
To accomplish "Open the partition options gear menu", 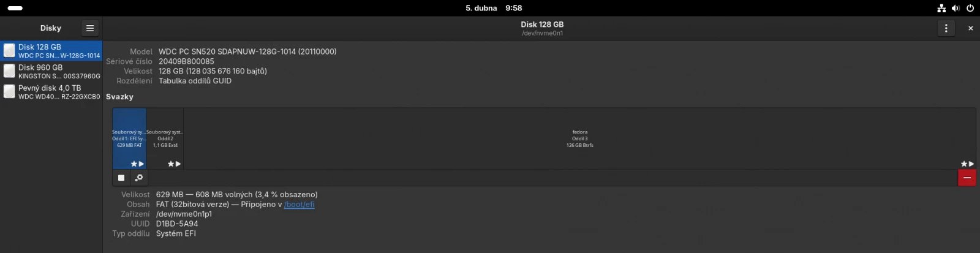I will (139, 178).
